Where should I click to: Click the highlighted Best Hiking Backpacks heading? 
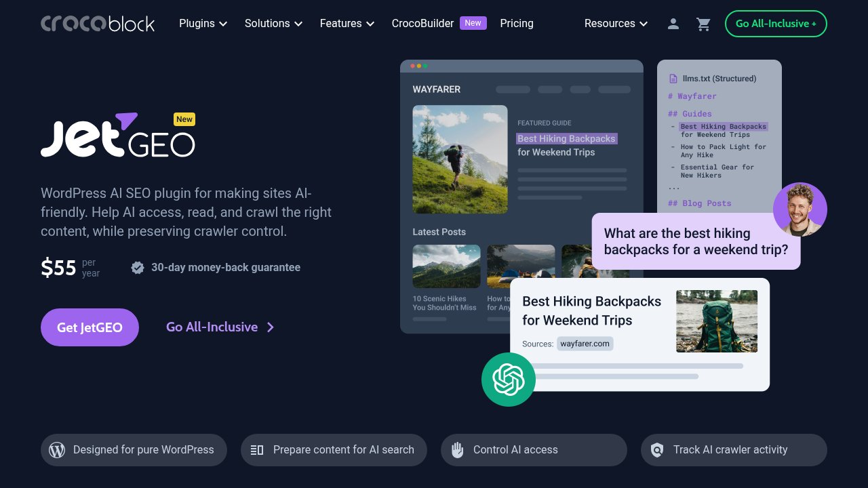(567, 139)
